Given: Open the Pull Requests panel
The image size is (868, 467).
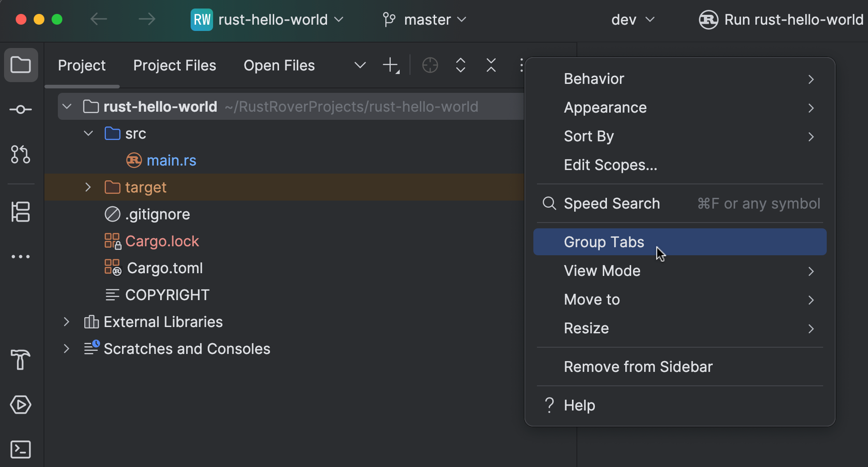Looking at the screenshot, I should 21,155.
